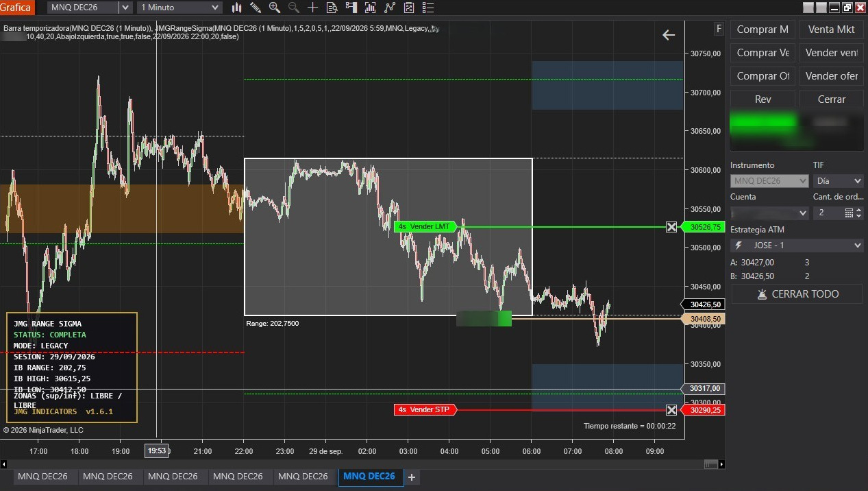Click the left scroll arrow under chart

point(3,463)
